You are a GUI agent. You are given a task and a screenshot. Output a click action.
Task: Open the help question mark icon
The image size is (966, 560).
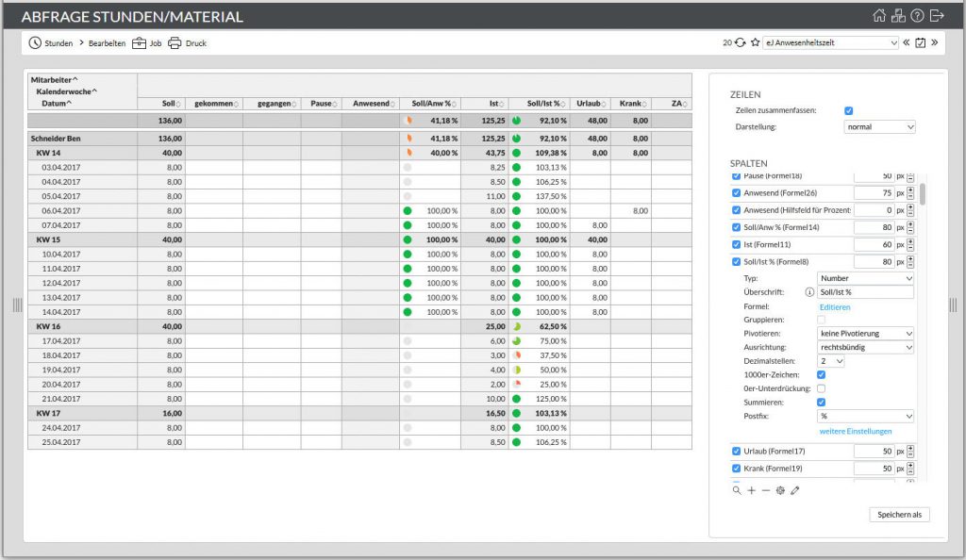click(917, 16)
